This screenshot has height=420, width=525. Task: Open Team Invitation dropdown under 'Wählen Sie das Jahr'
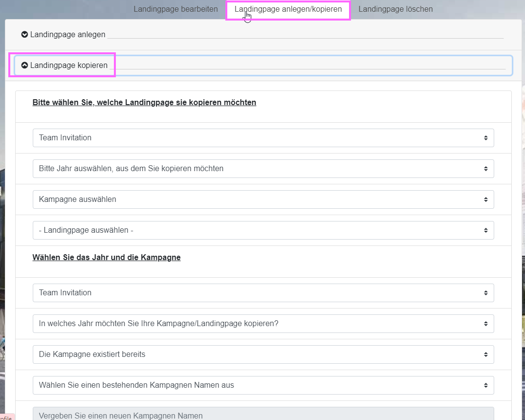[x=263, y=293]
